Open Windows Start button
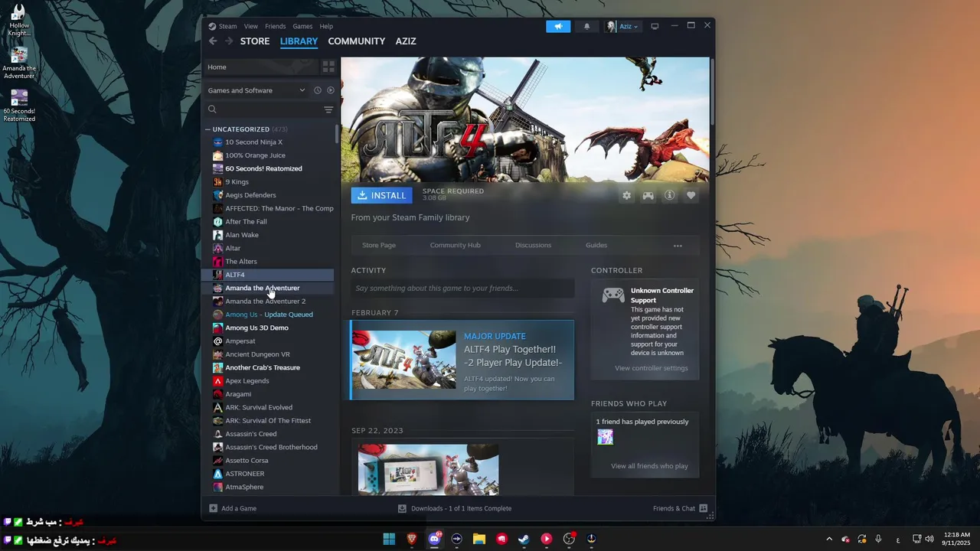This screenshot has width=980, height=551. click(389, 539)
